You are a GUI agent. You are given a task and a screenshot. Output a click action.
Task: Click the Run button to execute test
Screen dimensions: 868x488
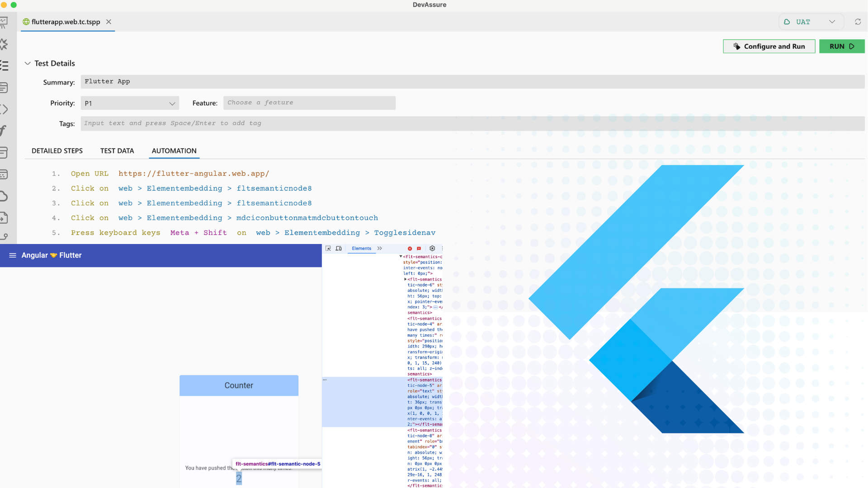pos(841,46)
